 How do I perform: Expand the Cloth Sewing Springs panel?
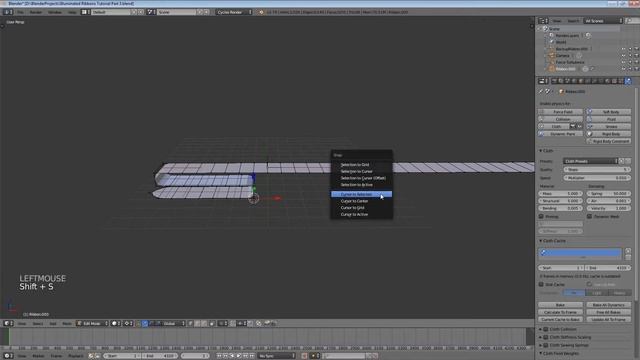pyautogui.click(x=540, y=345)
